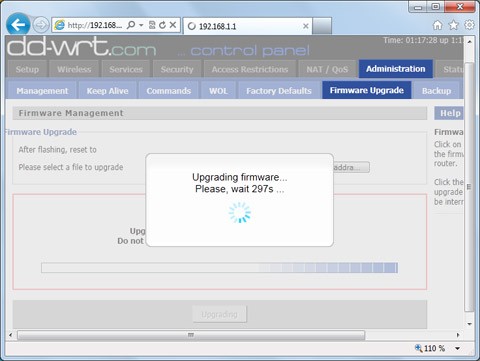Click the vertical scrollbar thumb

click(x=469, y=187)
